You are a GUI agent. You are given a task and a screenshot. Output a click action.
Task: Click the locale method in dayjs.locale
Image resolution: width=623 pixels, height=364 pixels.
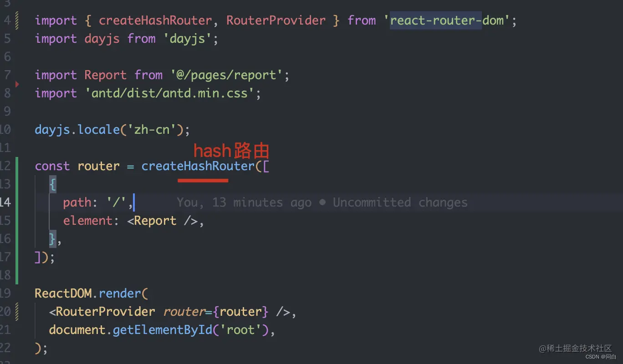(98, 130)
